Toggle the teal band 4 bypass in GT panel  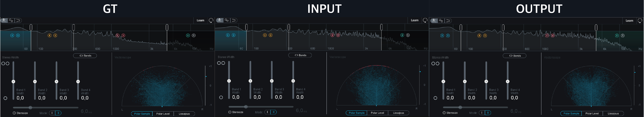tap(188, 35)
